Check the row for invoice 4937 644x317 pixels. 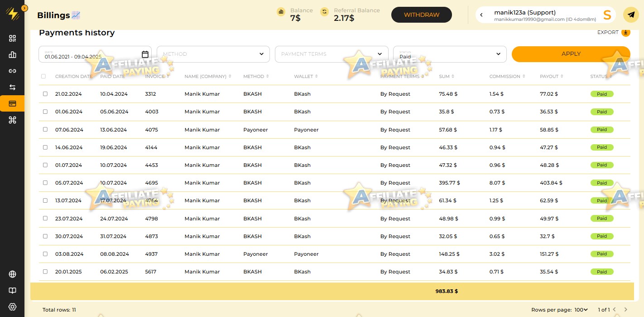click(x=45, y=254)
